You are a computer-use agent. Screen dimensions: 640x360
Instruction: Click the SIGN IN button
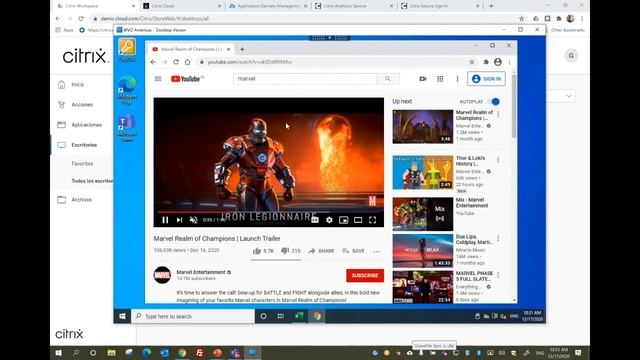tap(486, 79)
